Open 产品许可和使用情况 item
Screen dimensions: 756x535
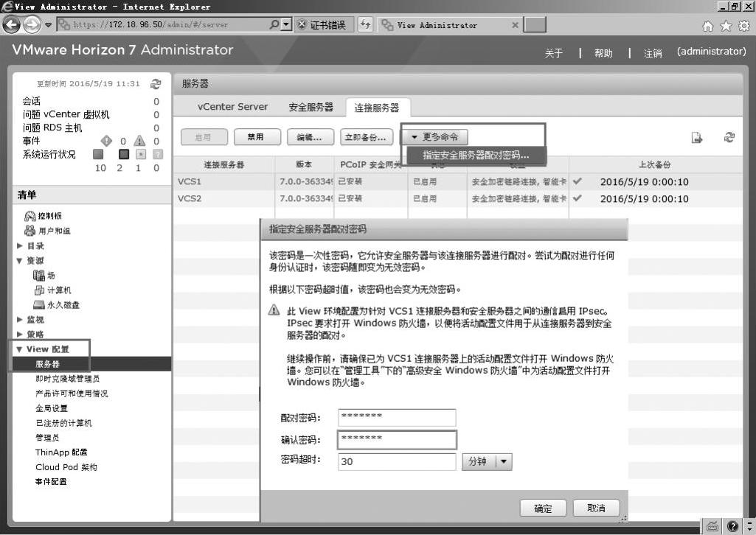[x=72, y=394]
